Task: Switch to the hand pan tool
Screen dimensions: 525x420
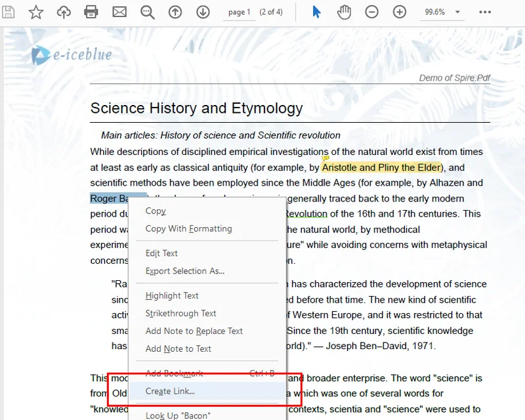Action: pos(344,12)
